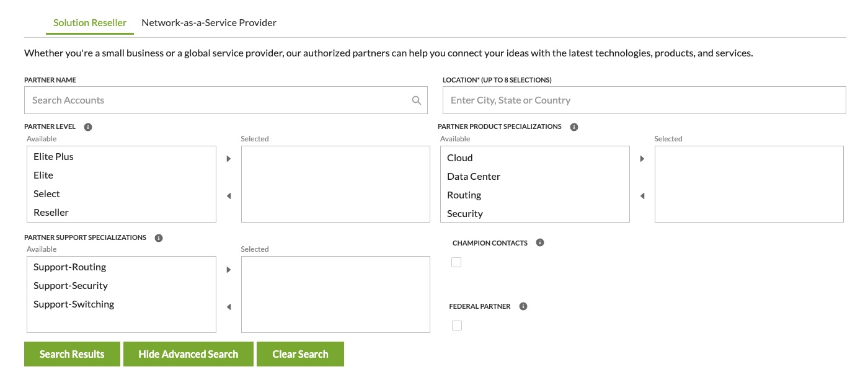
Task: Click the Champion Contacts info icon
Action: point(540,243)
